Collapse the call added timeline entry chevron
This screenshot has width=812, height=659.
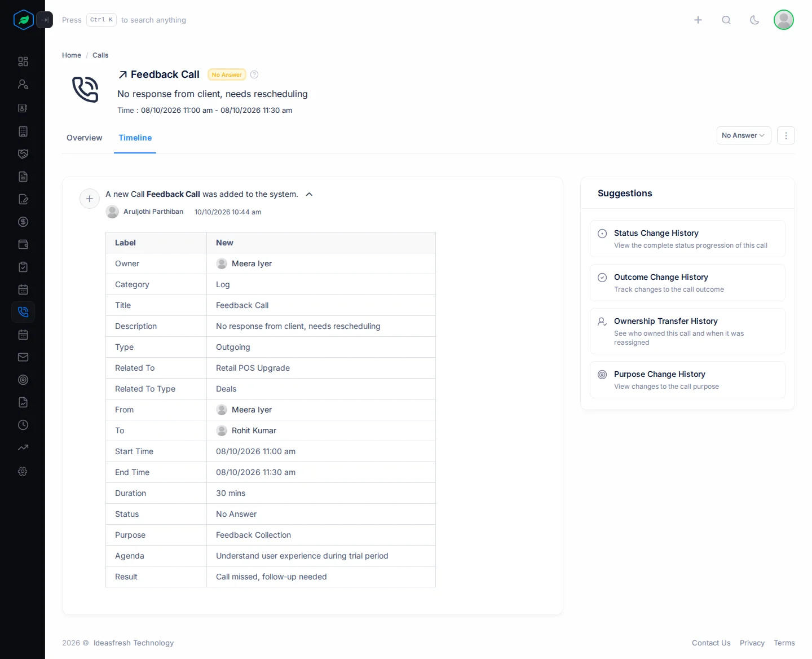coord(309,194)
